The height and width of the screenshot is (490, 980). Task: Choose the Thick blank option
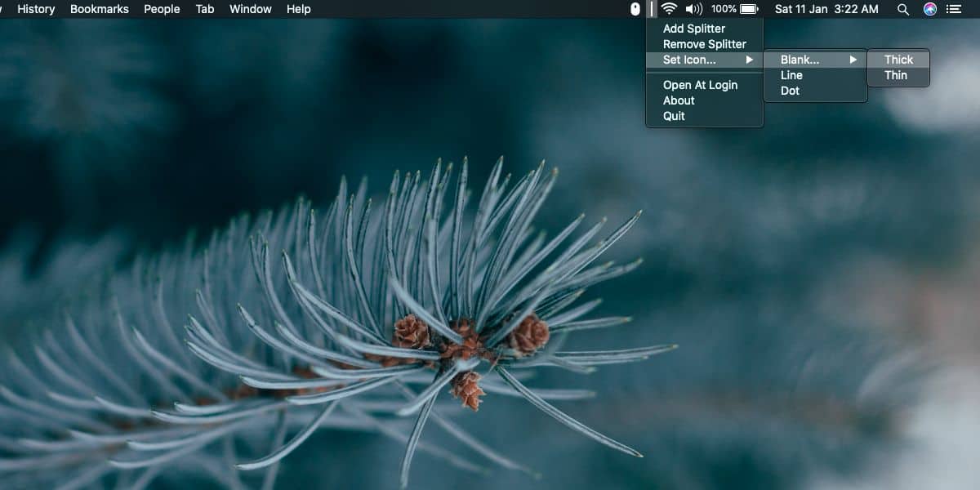point(898,60)
